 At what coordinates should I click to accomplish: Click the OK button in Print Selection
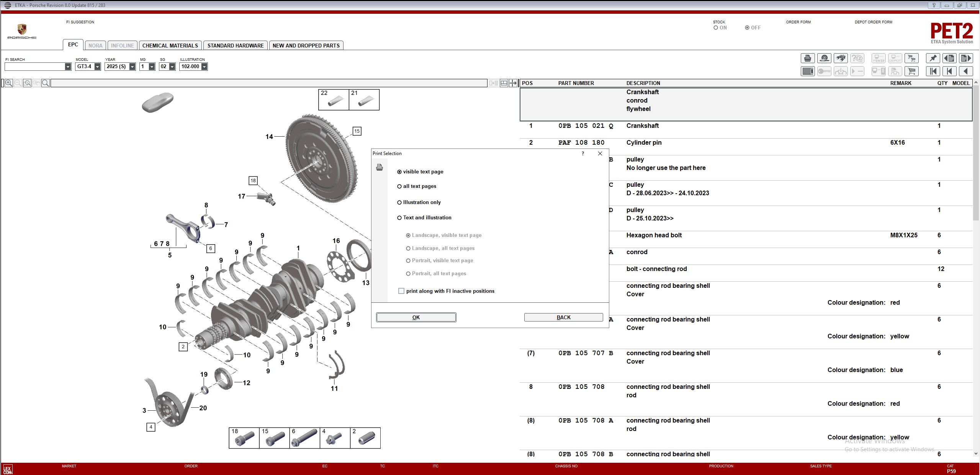pos(416,317)
